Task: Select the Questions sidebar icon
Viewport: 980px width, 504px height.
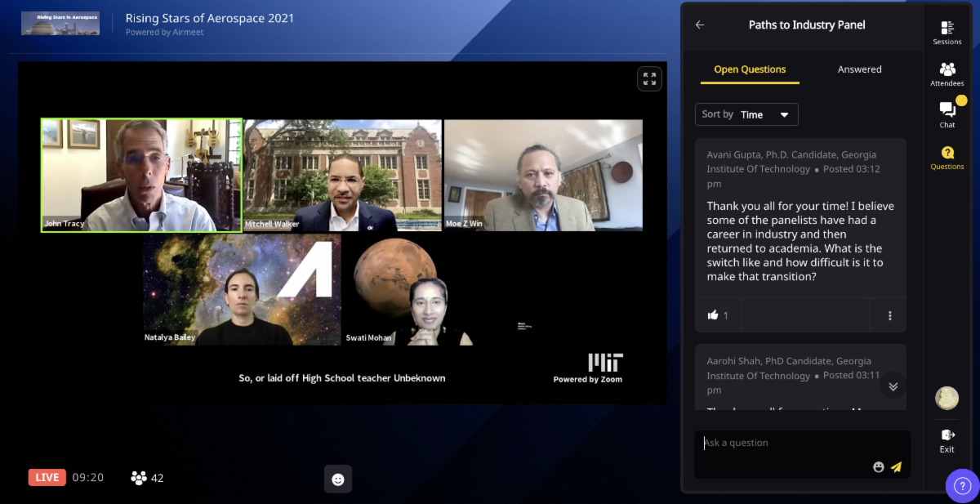Action: pos(947,156)
